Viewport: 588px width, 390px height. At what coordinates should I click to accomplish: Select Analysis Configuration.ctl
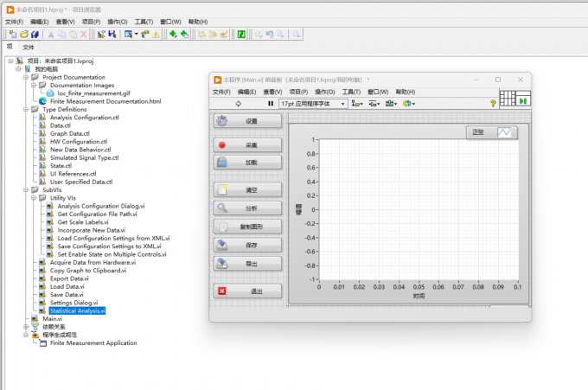click(x=85, y=118)
